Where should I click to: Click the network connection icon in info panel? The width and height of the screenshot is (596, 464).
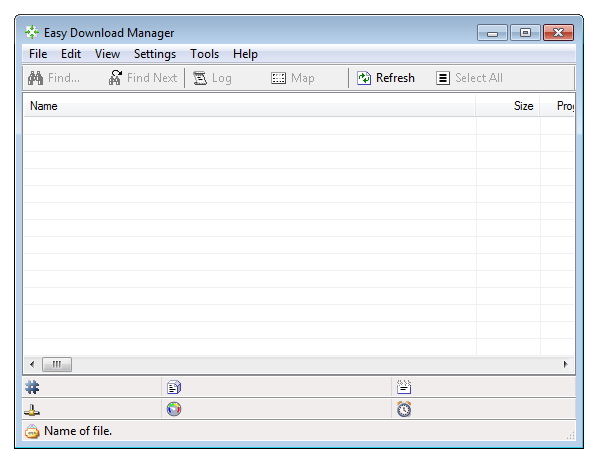tap(32, 410)
